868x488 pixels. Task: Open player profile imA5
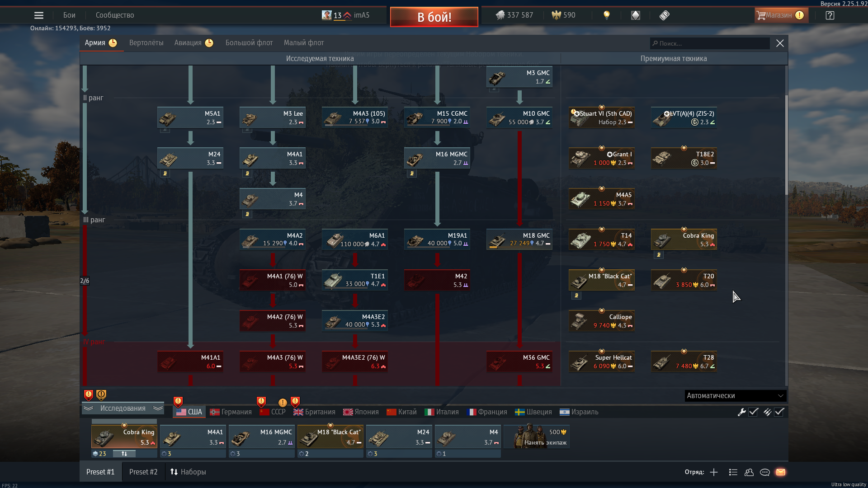(346, 15)
